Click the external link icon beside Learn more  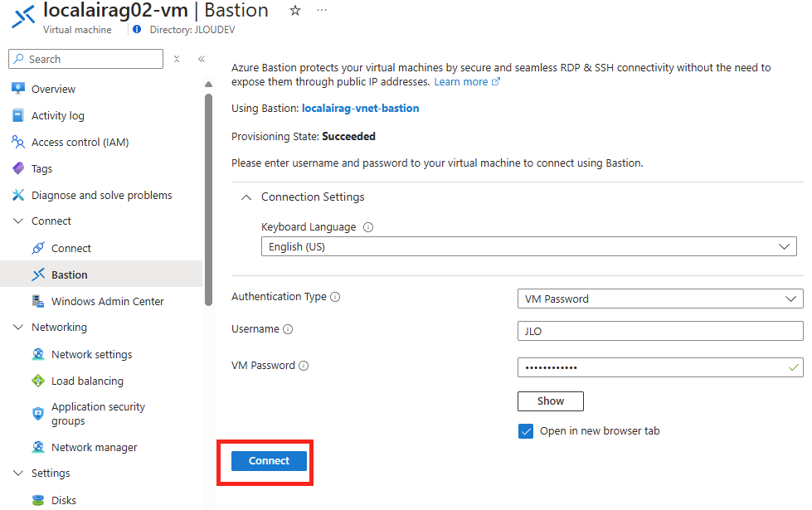[x=496, y=81]
